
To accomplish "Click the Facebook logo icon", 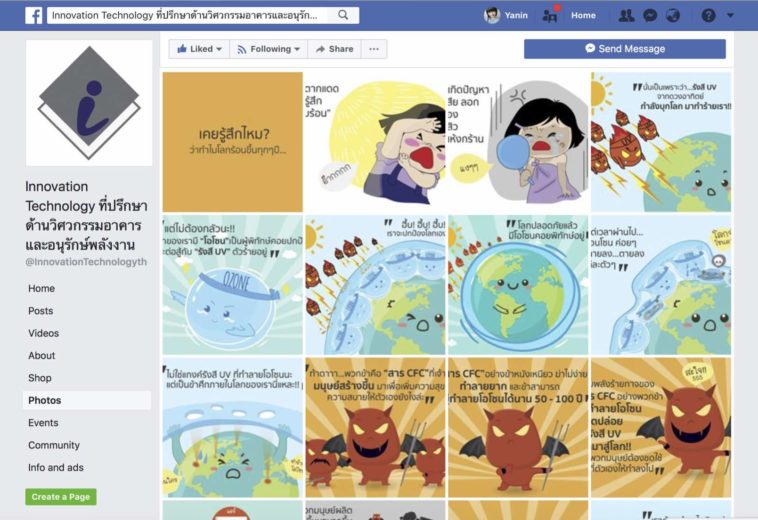I will (x=34, y=15).
